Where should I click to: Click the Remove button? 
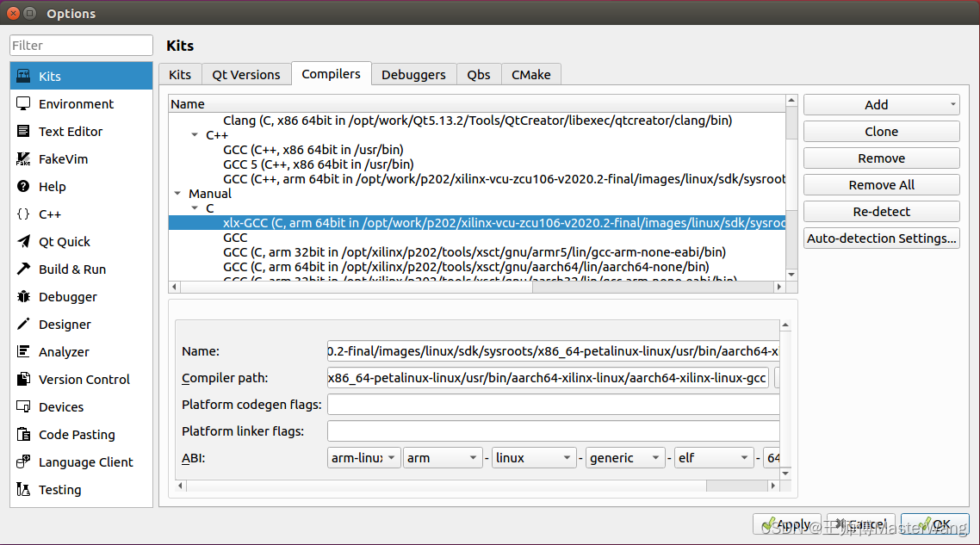pyautogui.click(x=881, y=158)
